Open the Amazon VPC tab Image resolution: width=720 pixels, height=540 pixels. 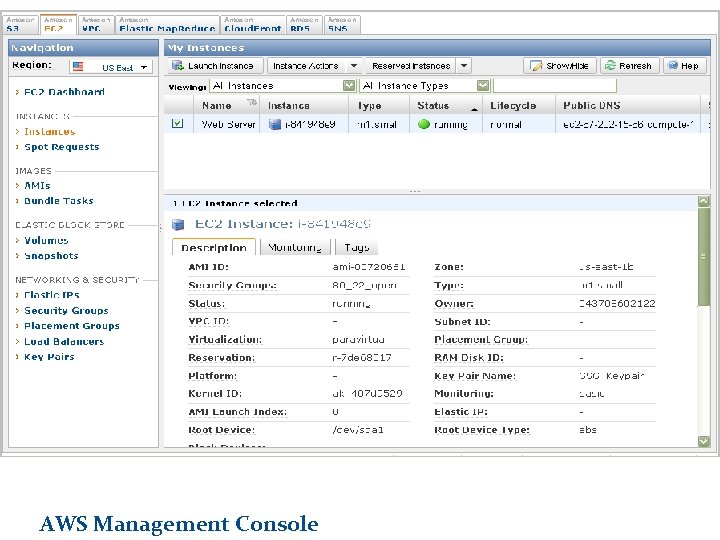coord(96,24)
